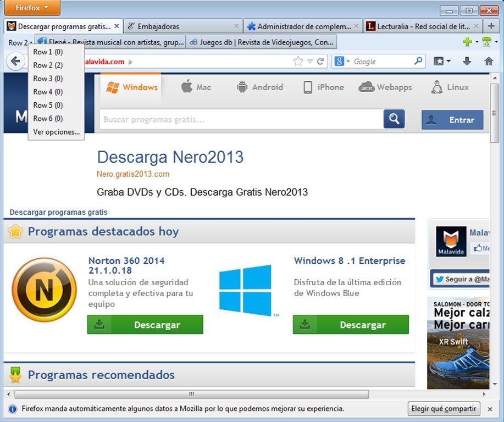Click the info icon in the notification bar
Screen dimensions: 504x422
[13, 409]
